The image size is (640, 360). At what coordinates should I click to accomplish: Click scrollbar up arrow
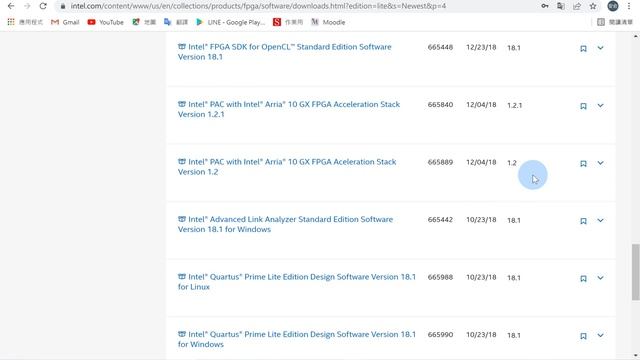[x=636, y=37]
